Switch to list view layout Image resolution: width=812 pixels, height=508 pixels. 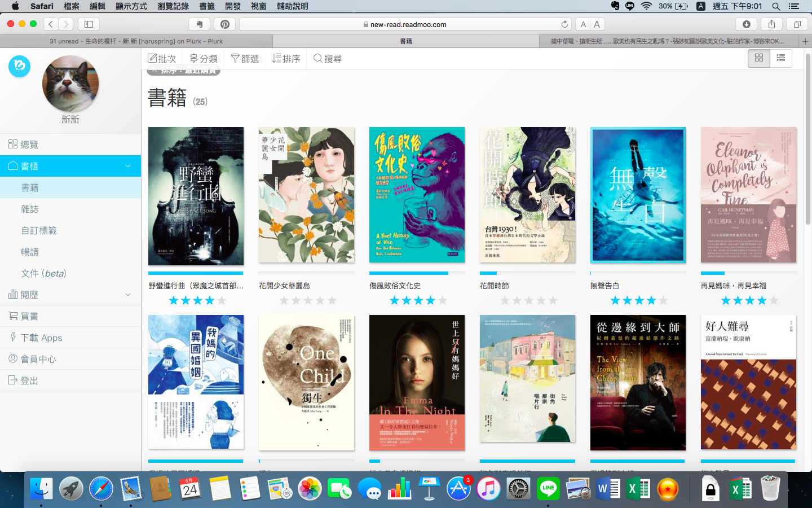[x=781, y=58]
